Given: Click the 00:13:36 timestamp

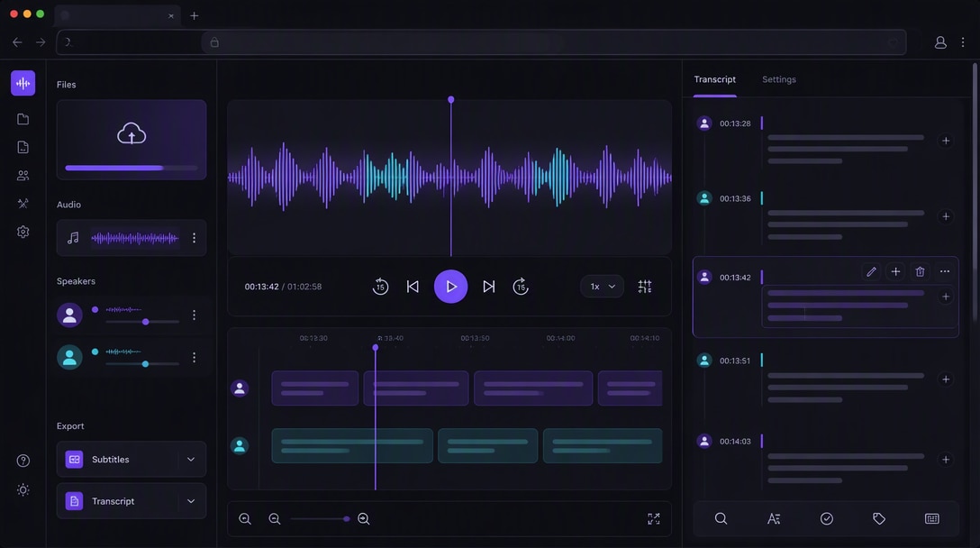Looking at the screenshot, I should pyautogui.click(x=735, y=198).
